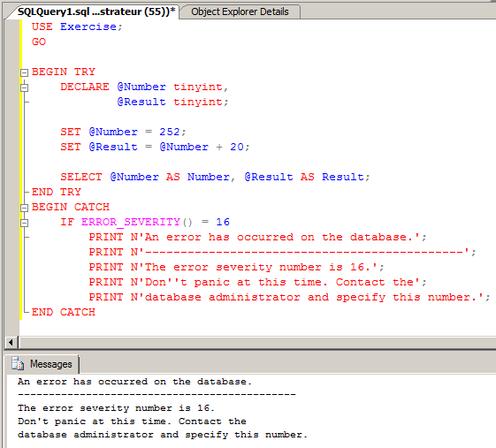Click PRINT 'An error has occurred' code line
Screen dimensions: 496x448
258,237
